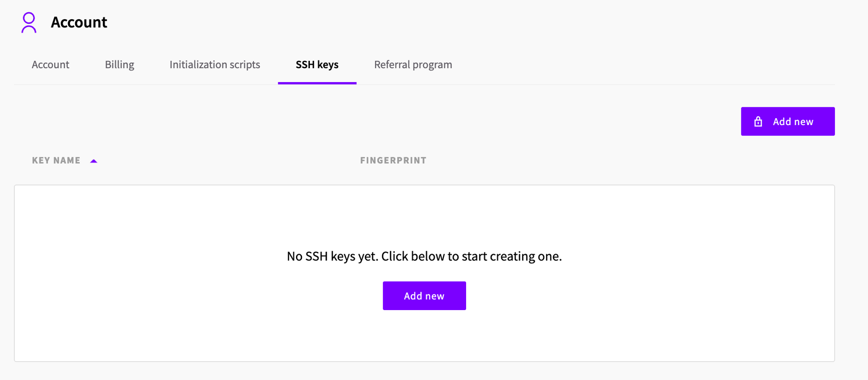
Task: Click the FINGERPRINT column header
Action: (393, 161)
